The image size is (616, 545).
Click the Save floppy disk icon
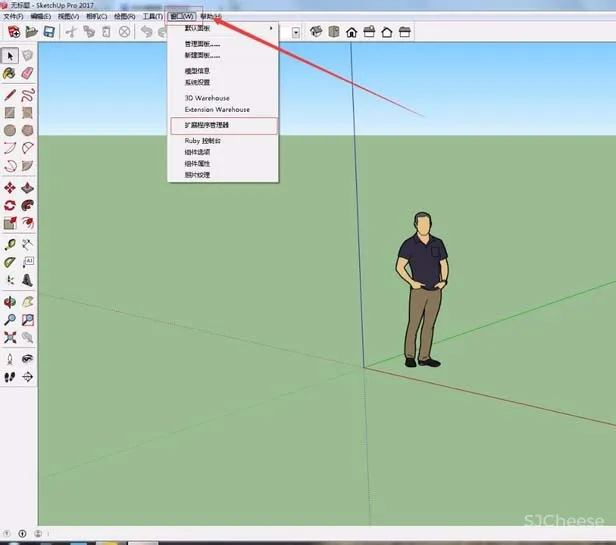click(x=50, y=32)
